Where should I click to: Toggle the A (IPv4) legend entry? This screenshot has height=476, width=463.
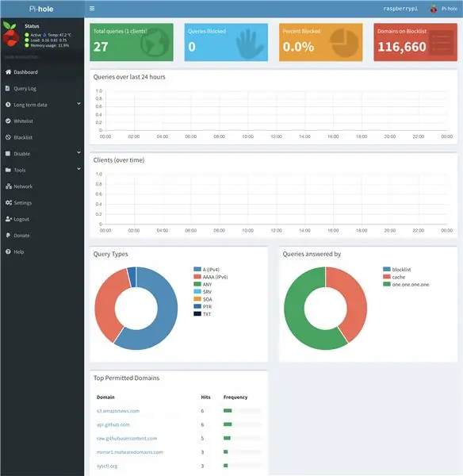(x=207, y=269)
